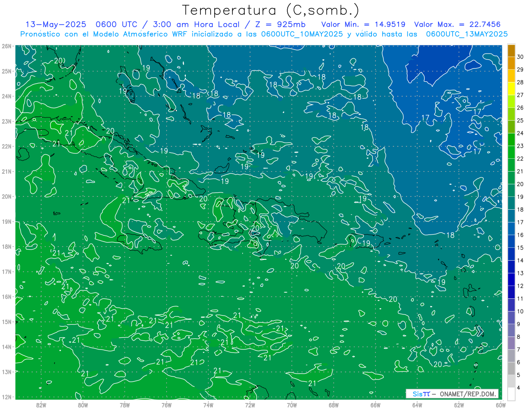Click the 62W longitude axis label

[459, 405]
